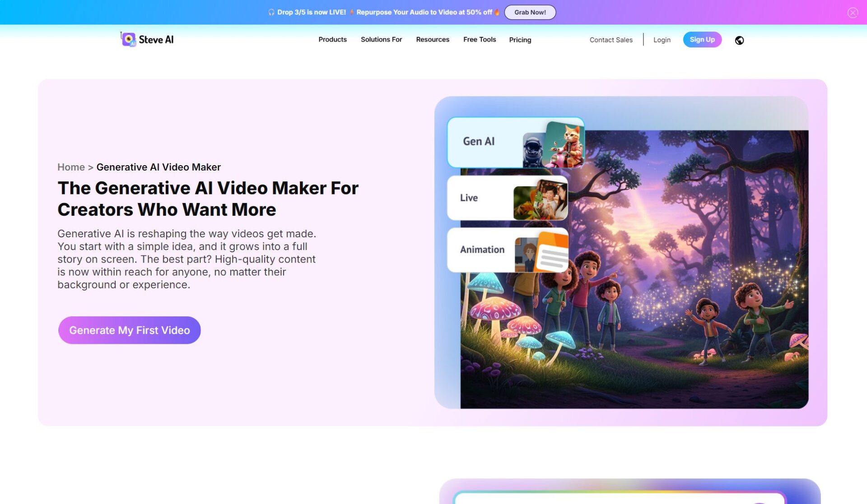Expand the Resources menu
Screen dimensions: 867x504
pos(432,40)
